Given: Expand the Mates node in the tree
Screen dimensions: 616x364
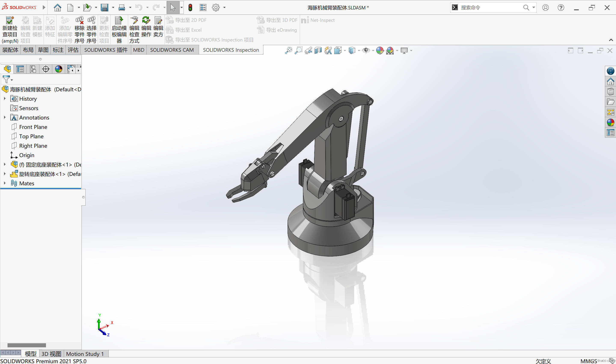Looking at the screenshot, I should tap(5, 183).
